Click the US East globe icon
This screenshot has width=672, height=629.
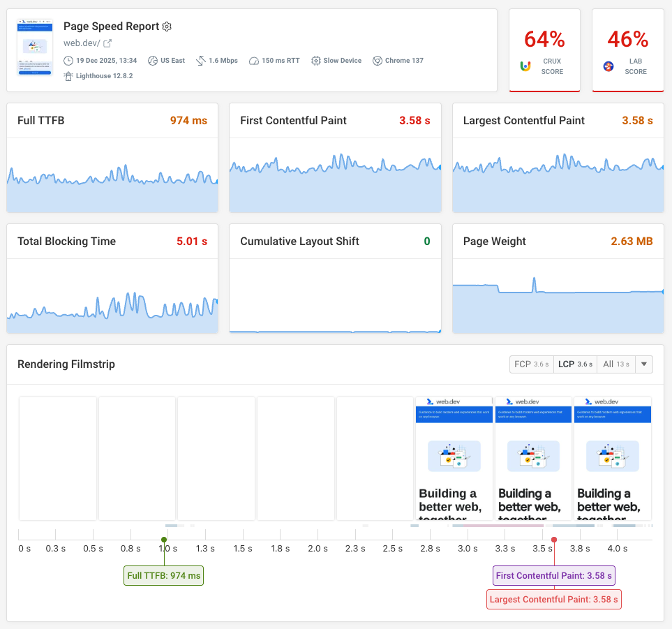click(153, 61)
